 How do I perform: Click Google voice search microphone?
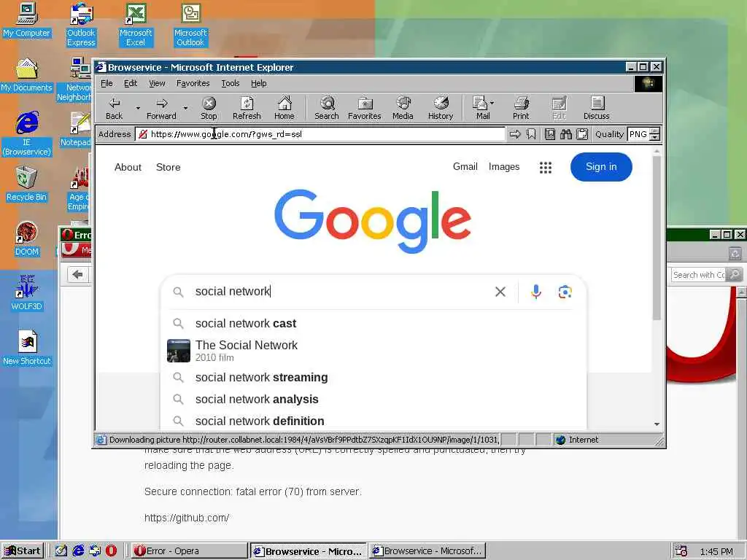(536, 292)
